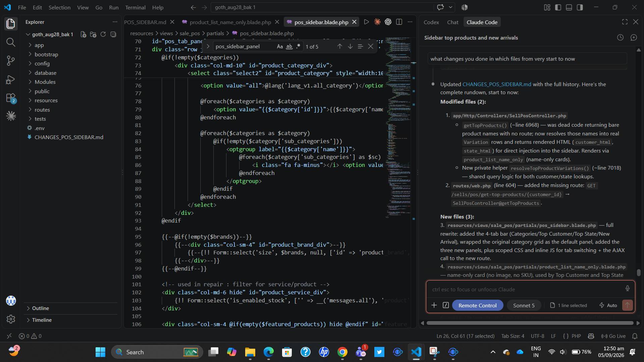Expand the Outline section
This screenshot has height=362, width=644.
40,308
